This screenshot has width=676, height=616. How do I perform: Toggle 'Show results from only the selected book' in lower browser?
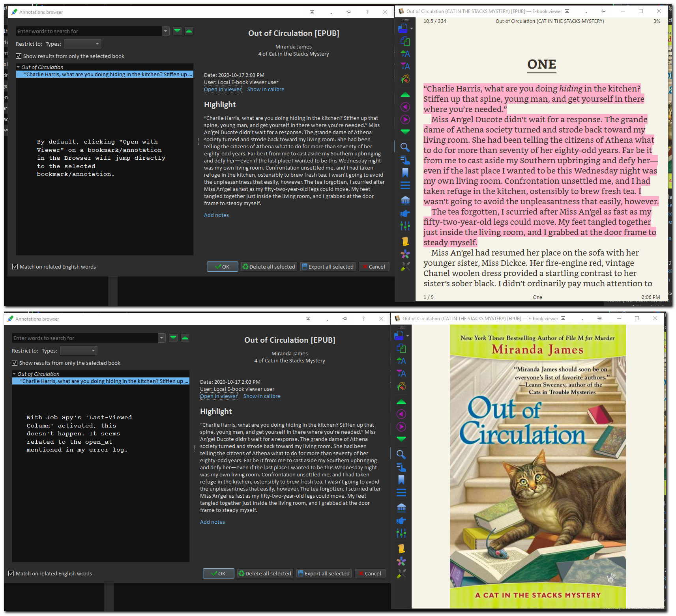point(66,363)
